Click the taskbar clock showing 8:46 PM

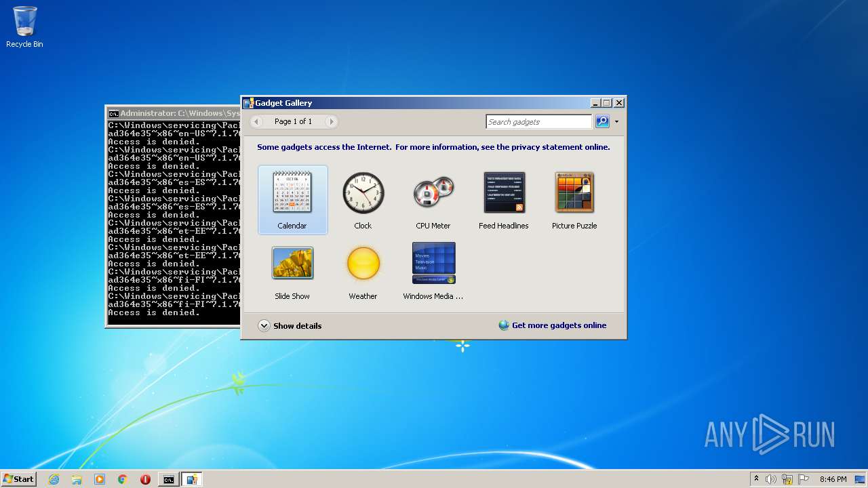click(x=833, y=479)
